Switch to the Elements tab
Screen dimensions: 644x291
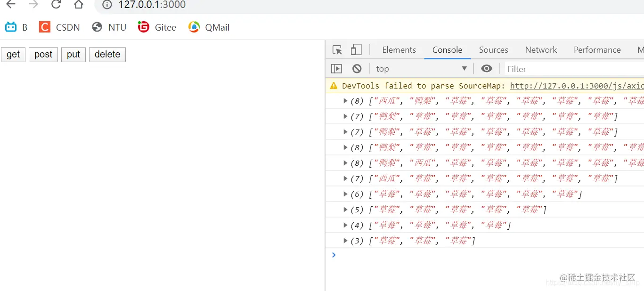click(399, 50)
